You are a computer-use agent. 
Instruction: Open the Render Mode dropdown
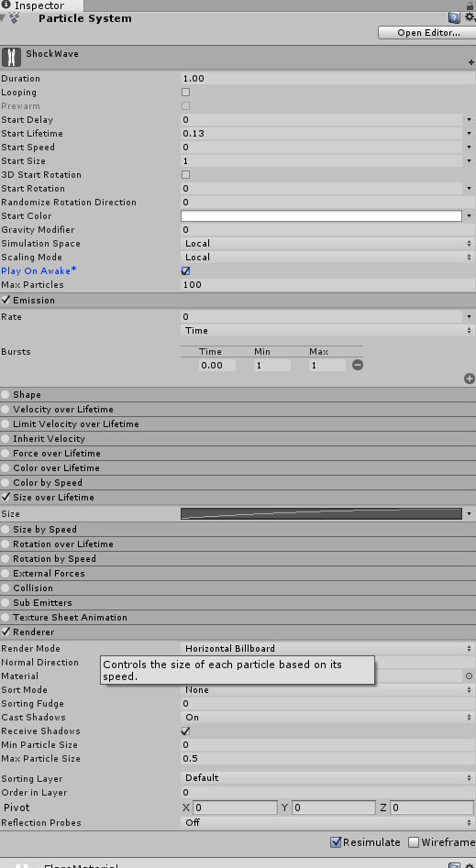click(x=327, y=648)
